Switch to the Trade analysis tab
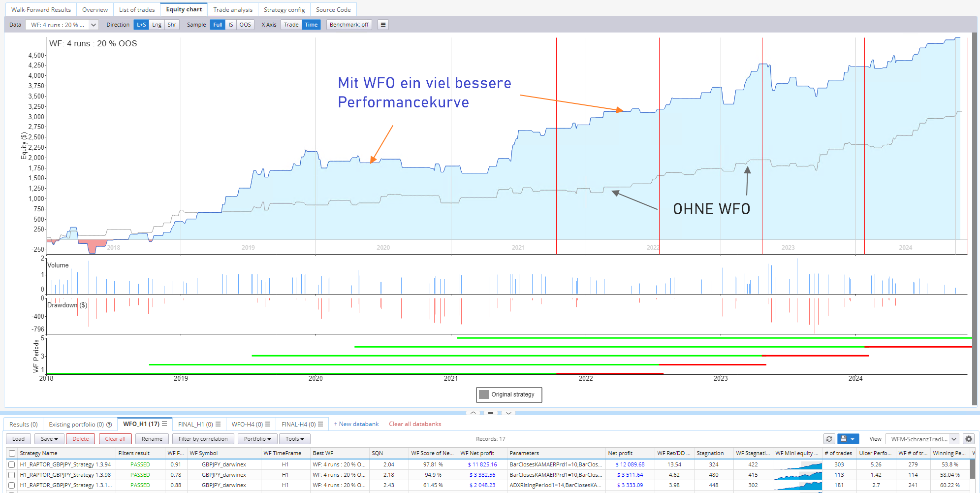Screen dimensions: 980x493 [x=232, y=10]
